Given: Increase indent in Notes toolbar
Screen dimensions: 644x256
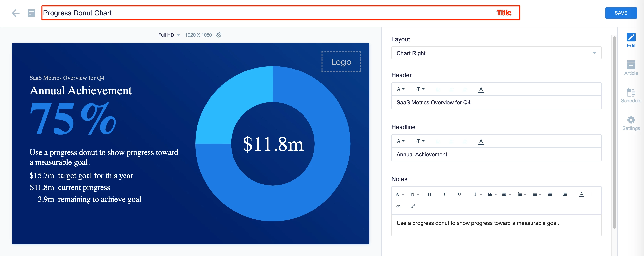Looking at the screenshot, I should (565, 194).
